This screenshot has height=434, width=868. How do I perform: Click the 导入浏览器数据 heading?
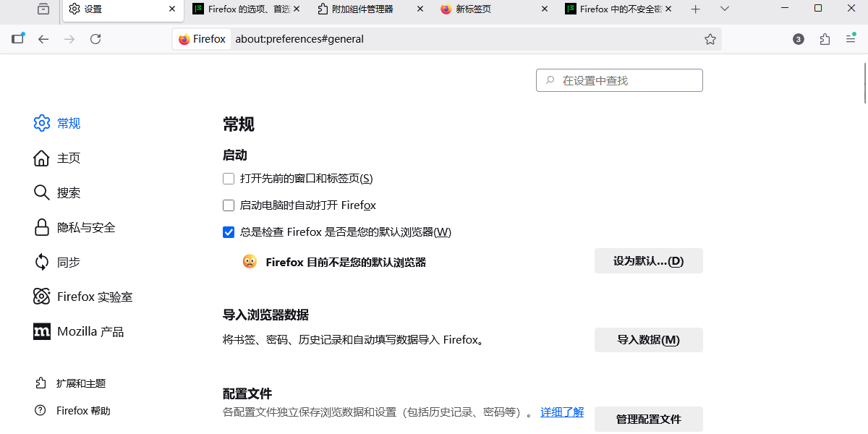click(265, 315)
